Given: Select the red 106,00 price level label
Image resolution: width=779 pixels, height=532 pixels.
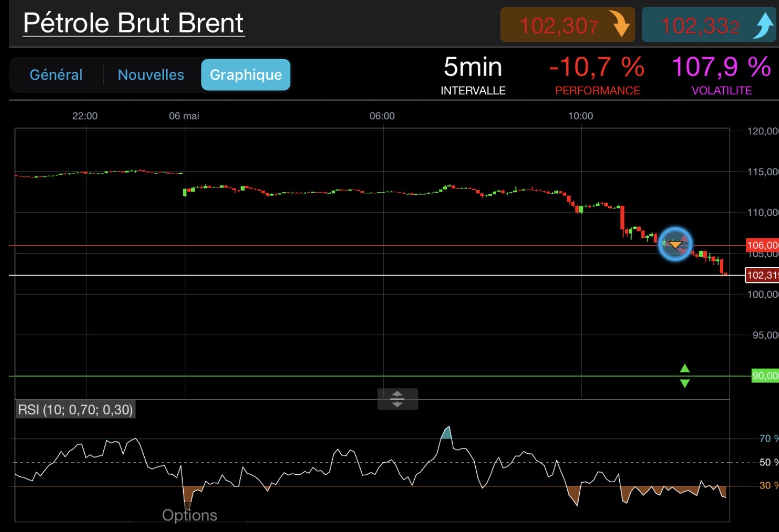Looking at the screenshot, I should [x=762, y=245].
